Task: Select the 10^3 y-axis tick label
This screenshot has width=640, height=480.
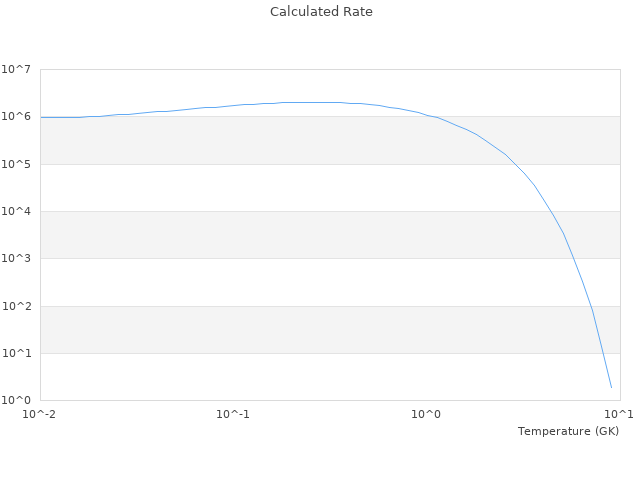Action: coord(16,259)
